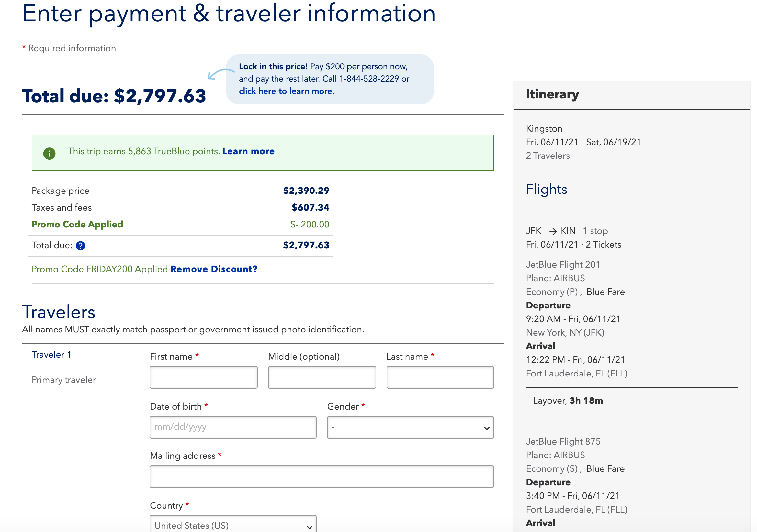Select the Last name text field

tap(440, 377)
